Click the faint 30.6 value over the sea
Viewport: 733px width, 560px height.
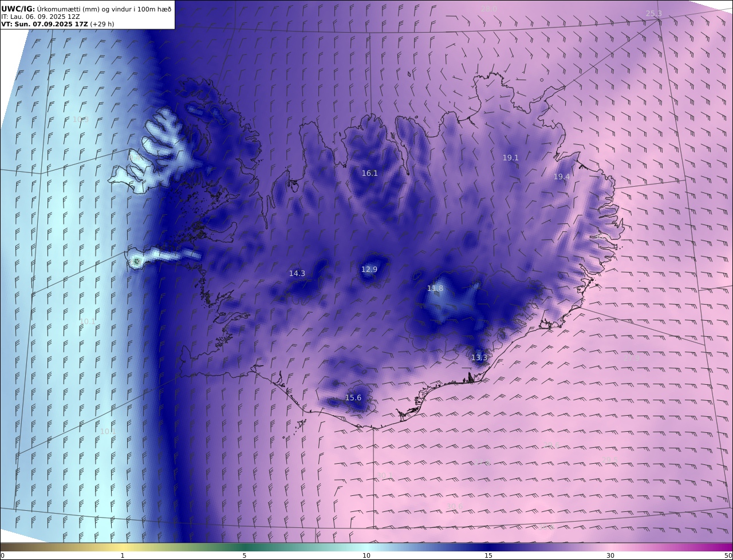coord(454,506)
